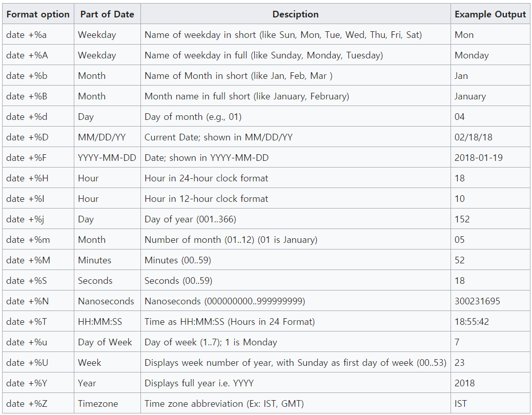Viewport: 532px width, 415px height.
Task: Click description 'Name of Month in short'
Action: pos(196,76)
